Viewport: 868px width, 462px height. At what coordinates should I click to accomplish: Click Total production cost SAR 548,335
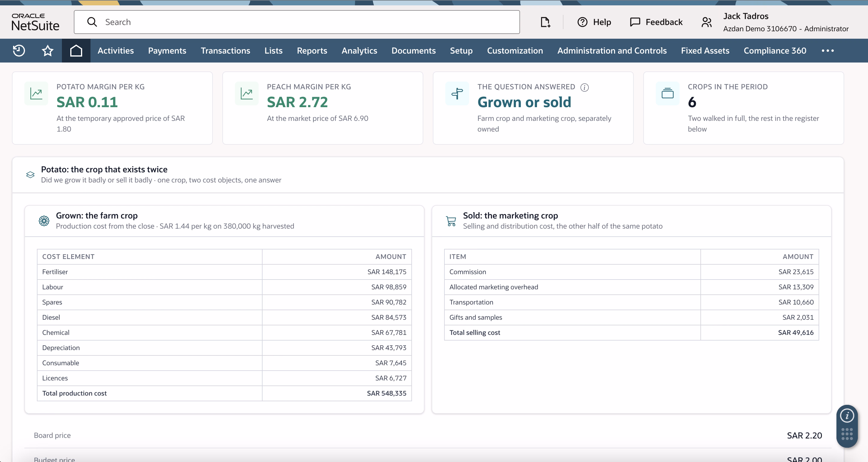(x=386, y=393)
